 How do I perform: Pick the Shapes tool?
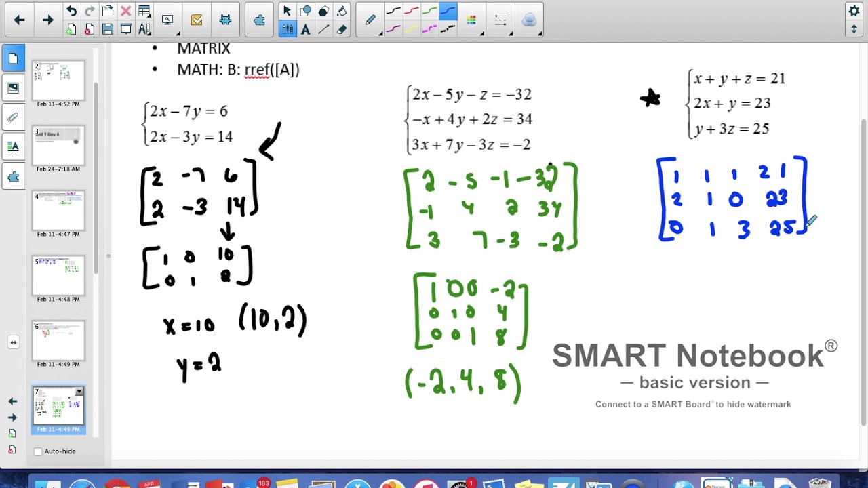[x=306, y=12]
